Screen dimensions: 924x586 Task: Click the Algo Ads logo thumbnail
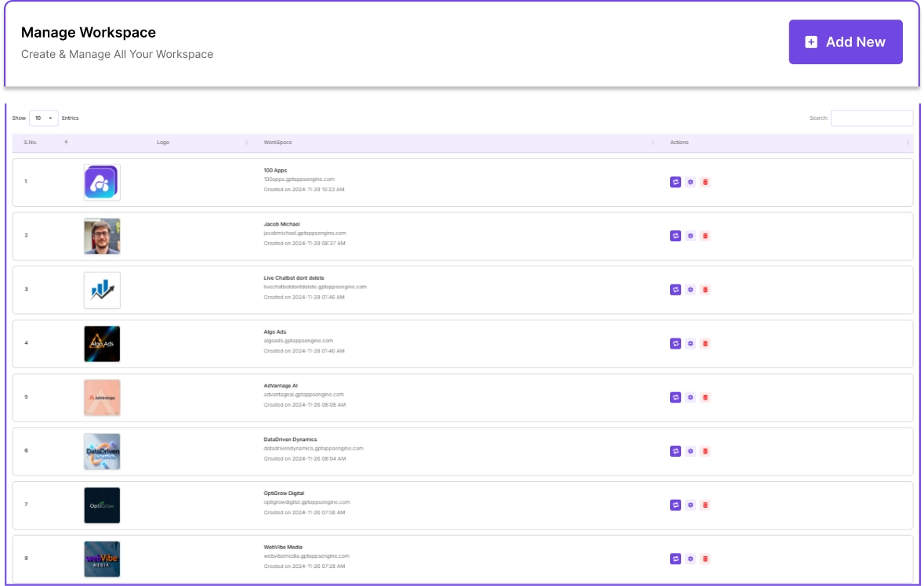pyautogui.click(x=102, y=344)
